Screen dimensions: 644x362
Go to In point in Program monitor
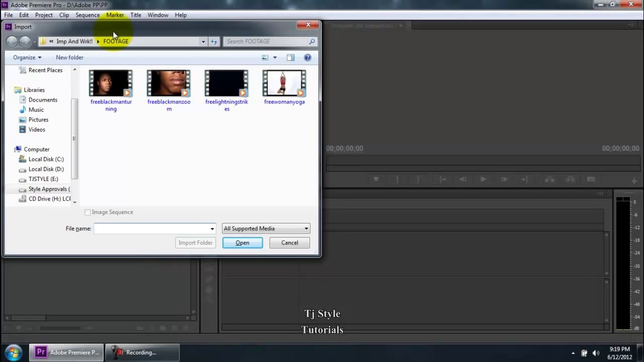pyautogui.click(x=443, y=179)
